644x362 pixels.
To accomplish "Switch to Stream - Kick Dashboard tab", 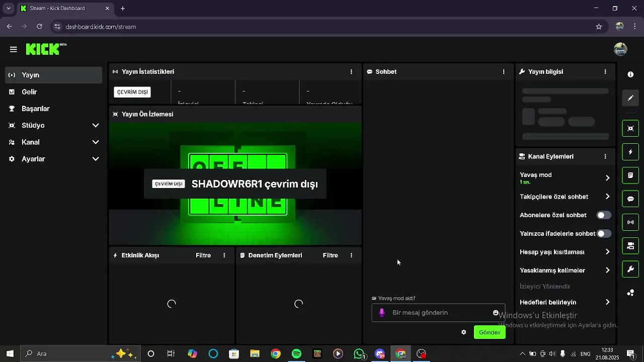I will (x=65, y=9).
